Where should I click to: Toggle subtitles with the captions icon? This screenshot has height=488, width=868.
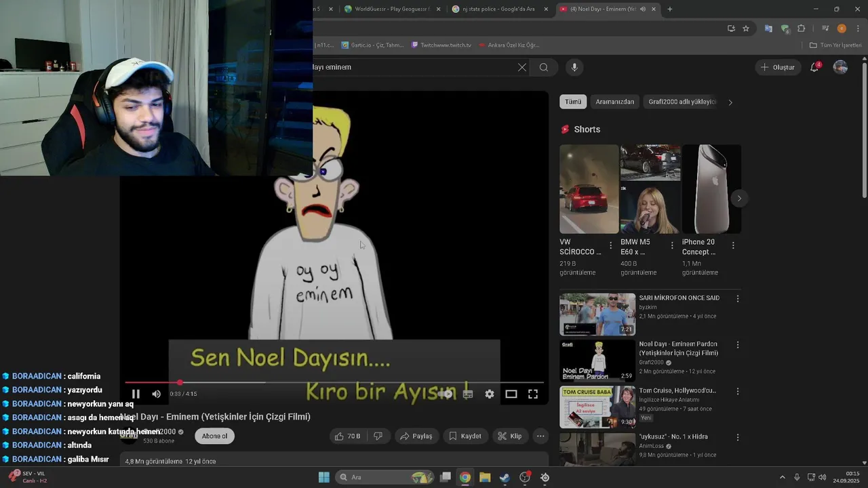[468, 394]
